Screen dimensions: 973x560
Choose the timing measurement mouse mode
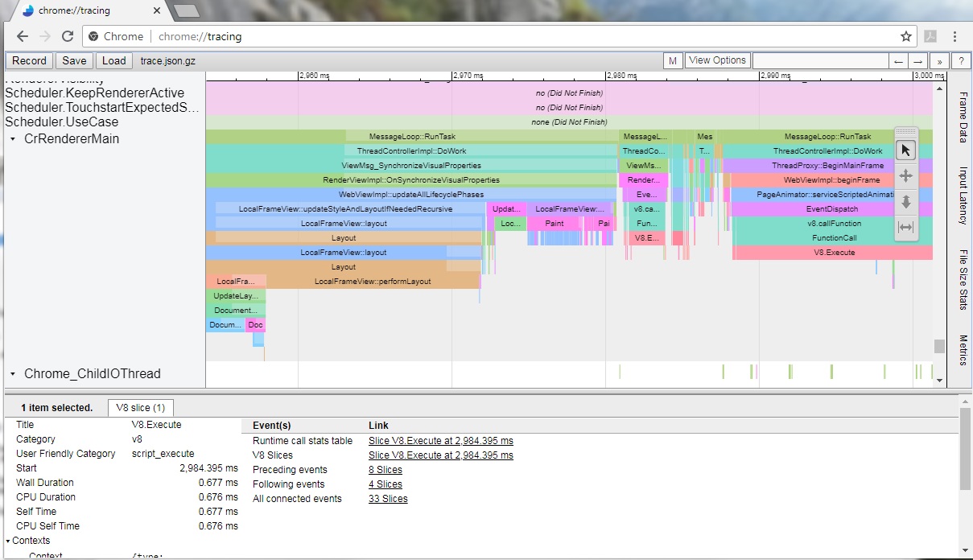tap(906, 228)
